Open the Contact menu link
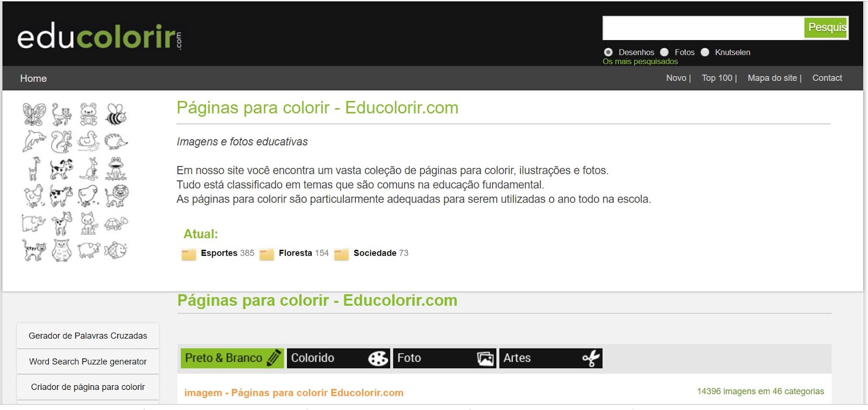 click(827, 78)
